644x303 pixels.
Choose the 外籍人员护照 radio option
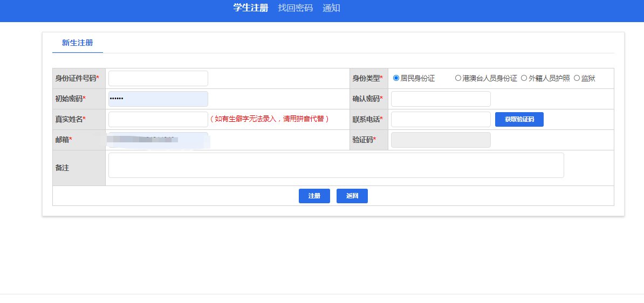pos(524,78)
